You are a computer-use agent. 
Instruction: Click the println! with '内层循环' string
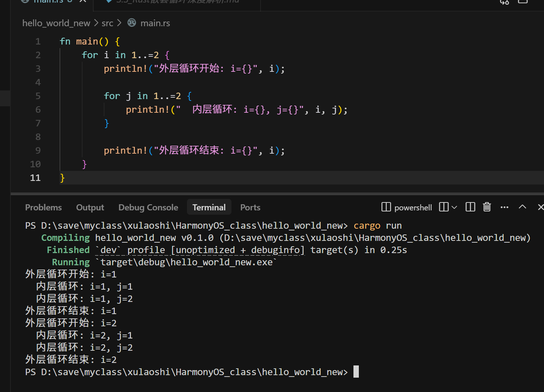point(236,110)
